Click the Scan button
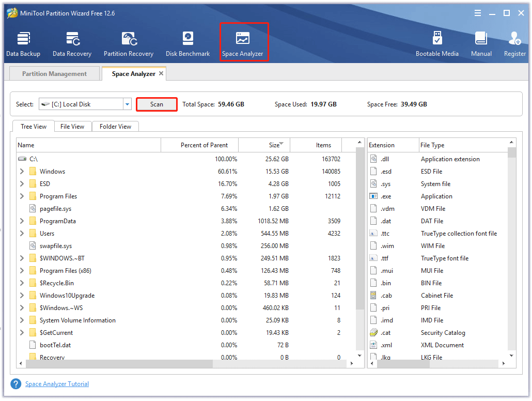 (x=157, y=104)
